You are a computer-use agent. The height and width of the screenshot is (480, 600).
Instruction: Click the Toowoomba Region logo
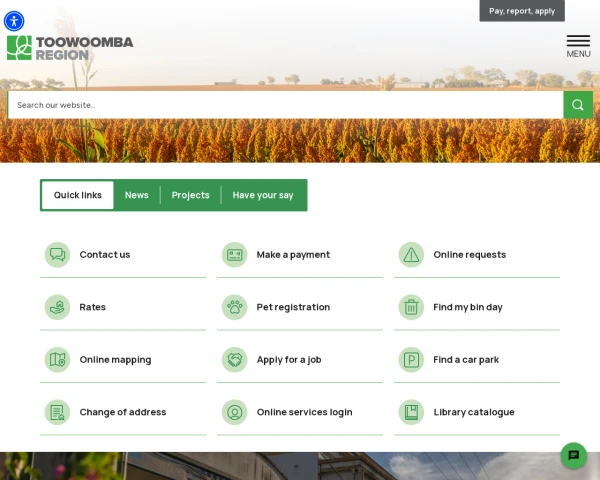tap(70, 48)
